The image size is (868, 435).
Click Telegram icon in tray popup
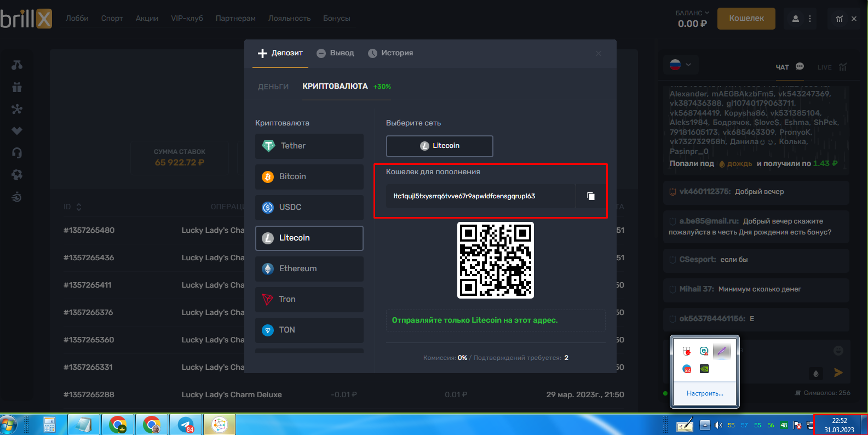pos(687,369)
